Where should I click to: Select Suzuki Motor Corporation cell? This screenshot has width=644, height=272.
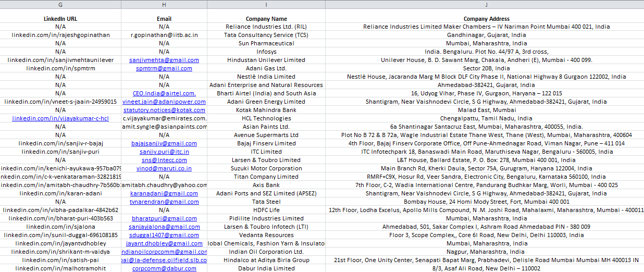pyautogui.click(x=266, y=168)
